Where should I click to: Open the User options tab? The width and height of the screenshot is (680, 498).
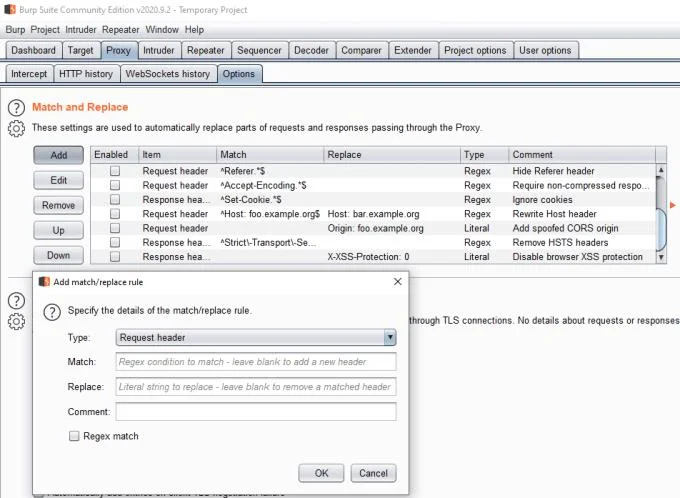click(545, 50)
